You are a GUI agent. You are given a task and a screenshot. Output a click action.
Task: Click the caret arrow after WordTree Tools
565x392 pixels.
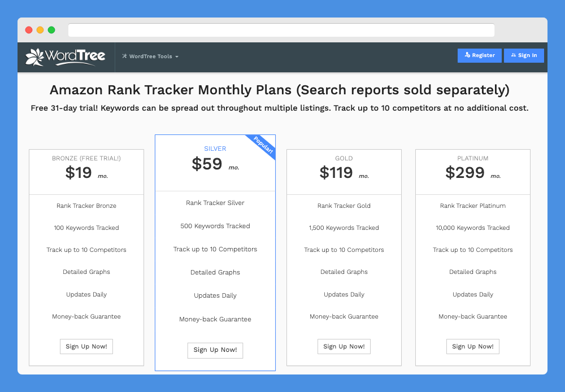point(176,56)
